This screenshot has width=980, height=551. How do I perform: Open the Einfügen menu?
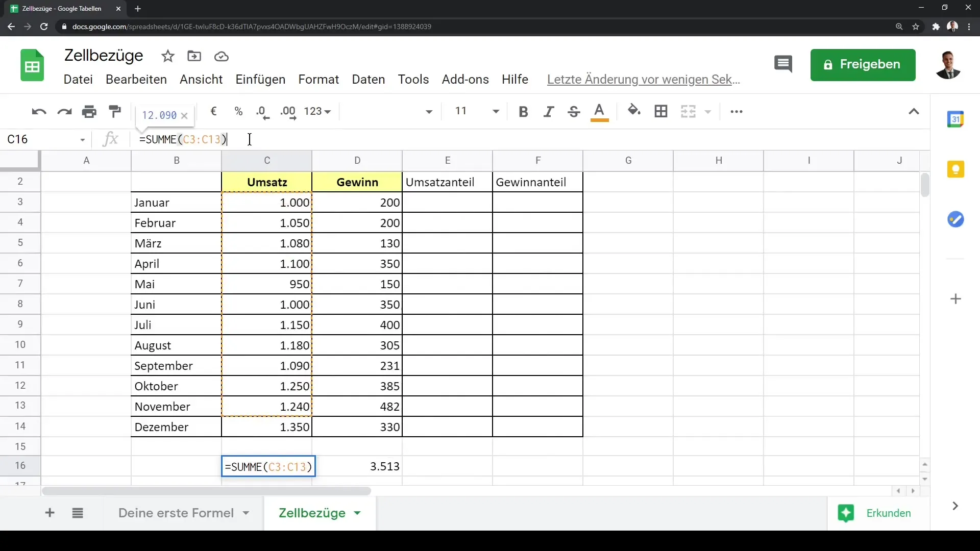pos(260,80)
